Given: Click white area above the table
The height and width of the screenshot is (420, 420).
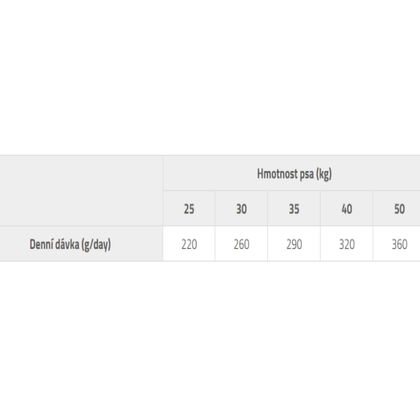Looking at the screenshot, I should click(210, 77).
